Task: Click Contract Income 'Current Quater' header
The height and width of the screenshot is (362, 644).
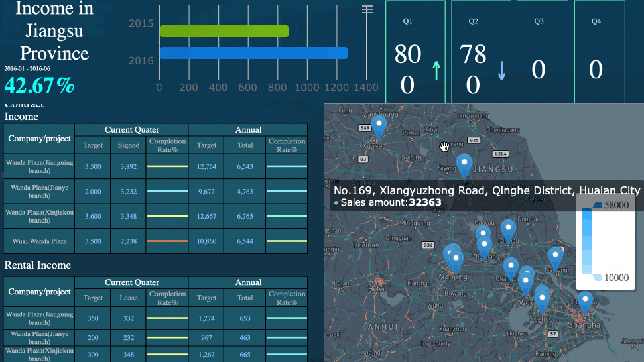Action: (131, 130)
